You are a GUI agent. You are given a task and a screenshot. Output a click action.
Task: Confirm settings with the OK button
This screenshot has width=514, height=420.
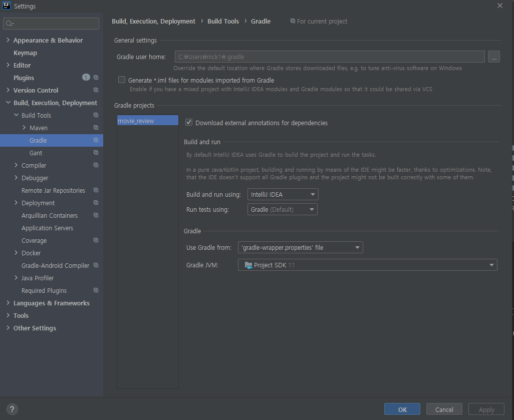pyautogui.click(x=402, y=409)
